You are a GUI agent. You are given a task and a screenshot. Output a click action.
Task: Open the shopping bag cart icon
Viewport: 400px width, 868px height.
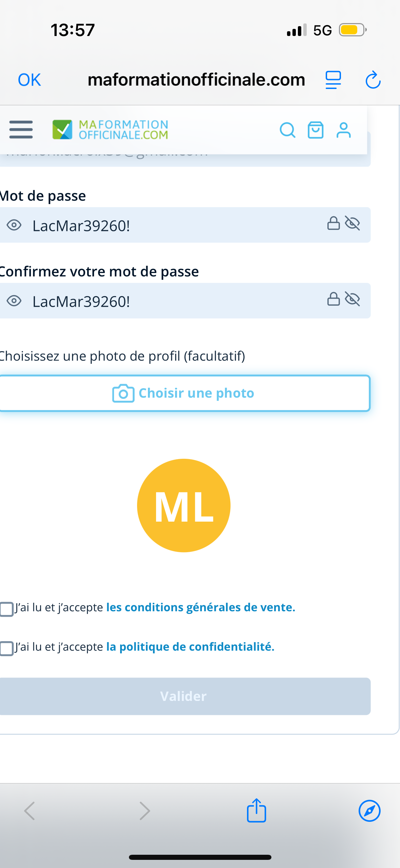pos(316,130)
